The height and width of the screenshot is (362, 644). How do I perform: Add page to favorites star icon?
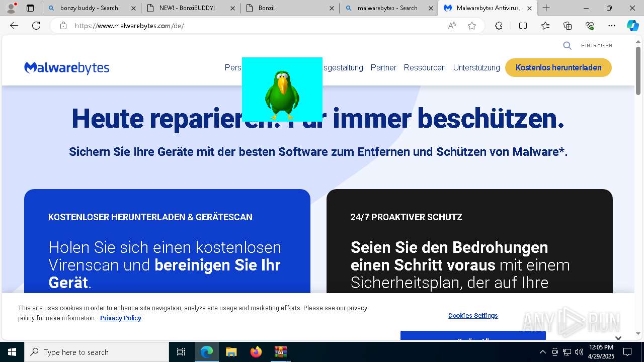click(x=472, y=26)
